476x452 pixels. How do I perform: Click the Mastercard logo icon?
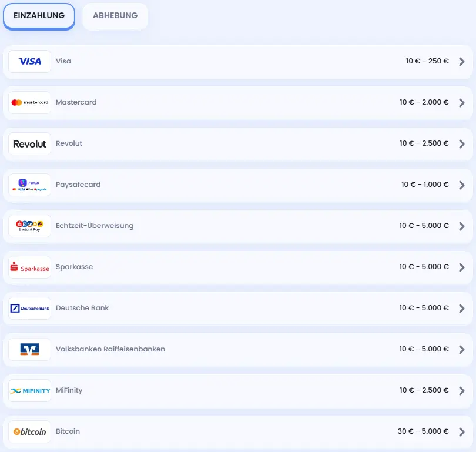pos(29,103)
